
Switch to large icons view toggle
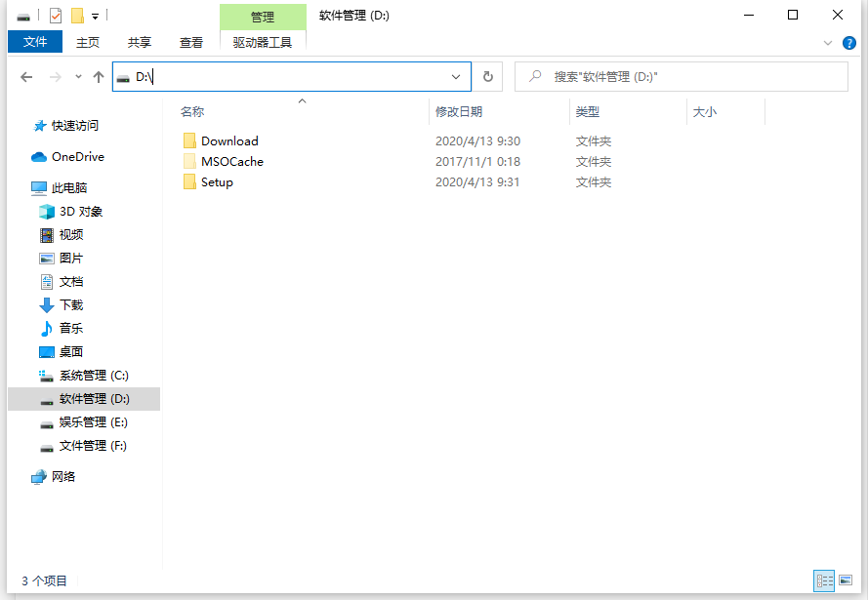[846, 580]
